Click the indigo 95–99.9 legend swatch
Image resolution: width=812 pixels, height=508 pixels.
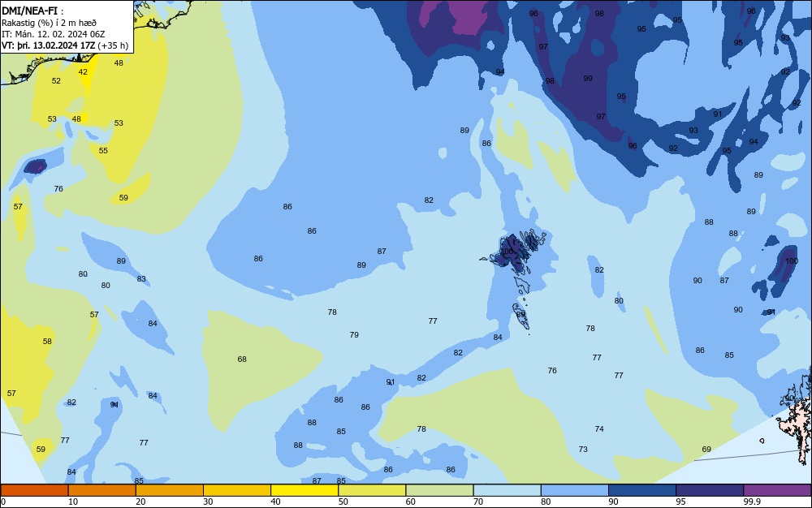click(710, 490)
